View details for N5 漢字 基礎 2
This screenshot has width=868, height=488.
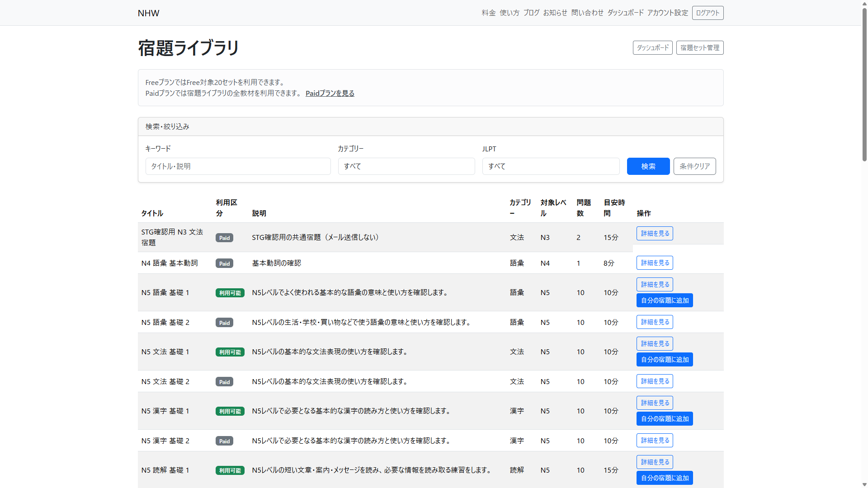pyautogui.click(x=655, y=440)
